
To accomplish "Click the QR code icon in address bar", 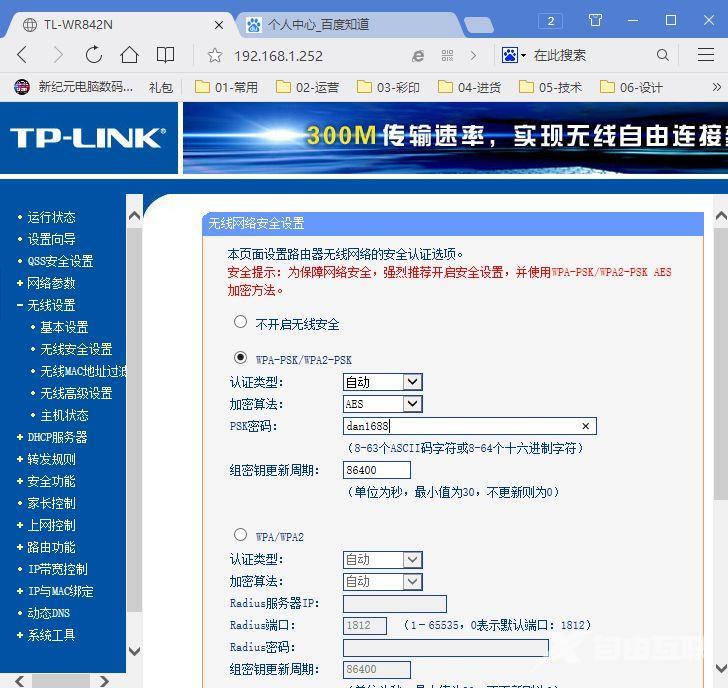I will tap(447, 56).
